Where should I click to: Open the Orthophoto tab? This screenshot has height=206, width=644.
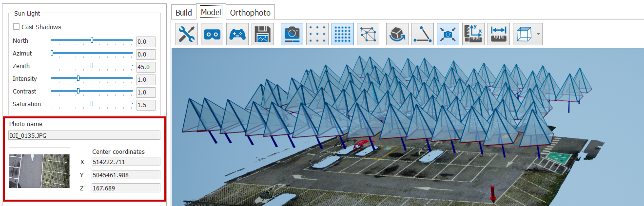point(251,12)
